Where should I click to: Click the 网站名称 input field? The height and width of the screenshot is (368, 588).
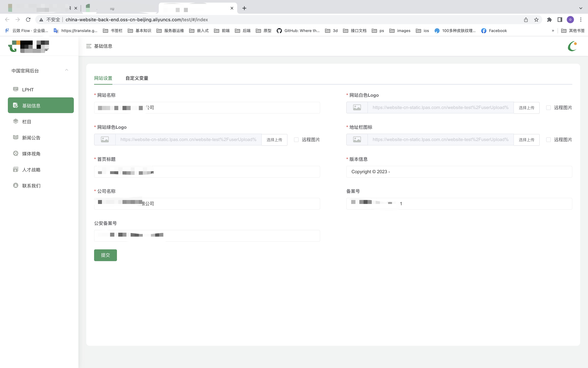[x=207, y=108]
